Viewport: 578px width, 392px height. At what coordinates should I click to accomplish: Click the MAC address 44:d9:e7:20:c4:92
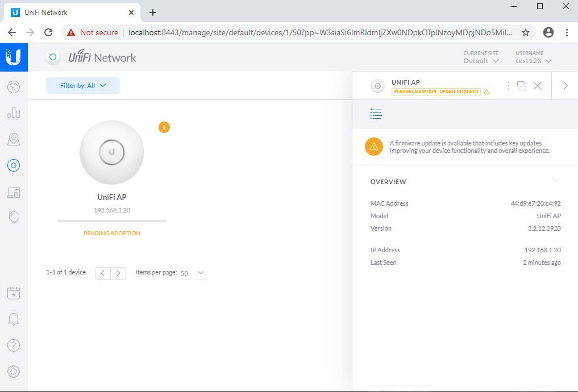(x=535, y=203)
